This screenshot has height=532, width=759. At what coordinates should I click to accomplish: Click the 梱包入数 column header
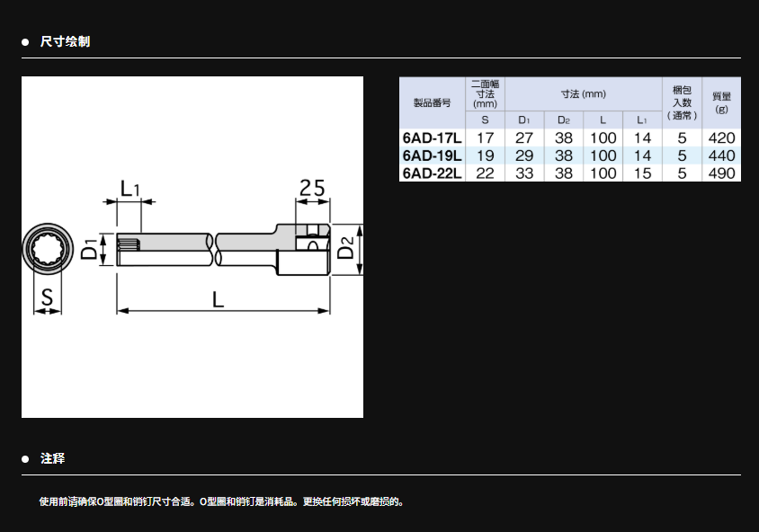tap(682, 102)
